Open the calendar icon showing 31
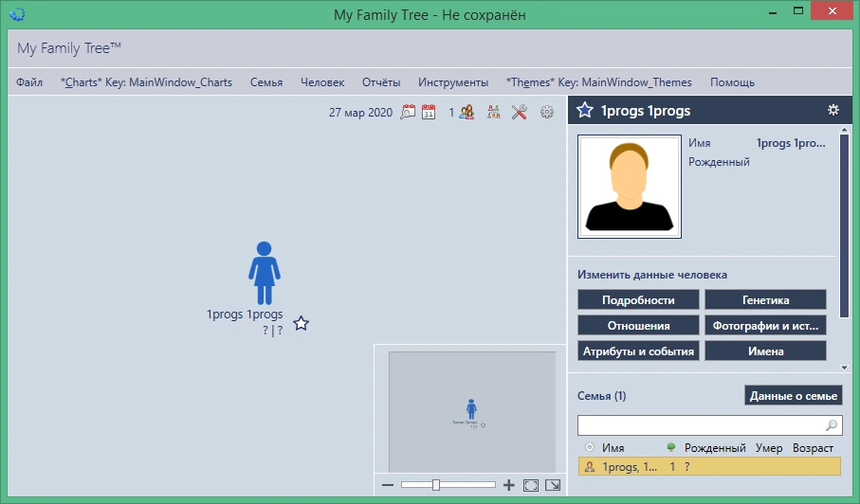Screen dimensions: 860x504 (x=429, y=113)
